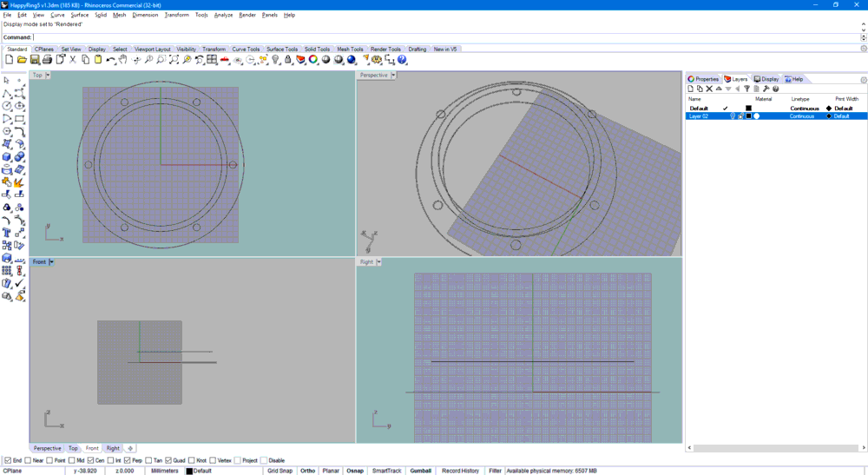
Task: Open the Analyze menu
Action: point(223,15)
